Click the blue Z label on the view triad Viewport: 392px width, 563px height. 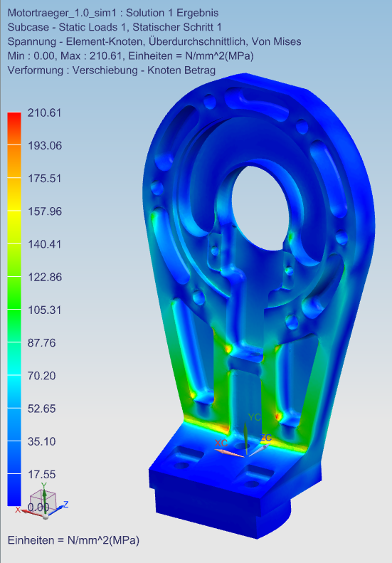click(x=65, y=505)
